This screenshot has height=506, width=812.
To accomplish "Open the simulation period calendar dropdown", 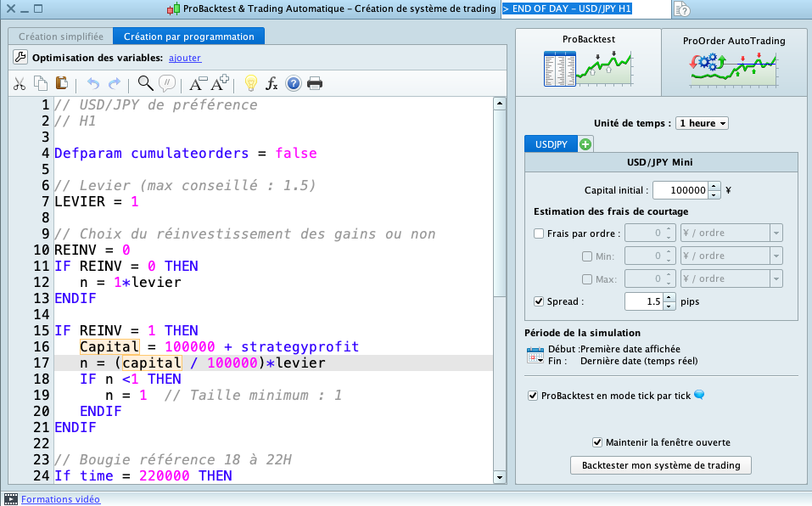I will coord(535,355).
